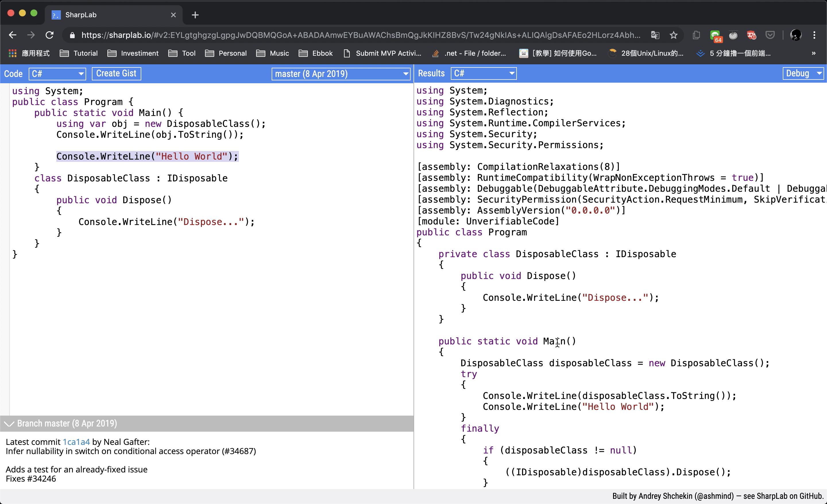Click 'class DisposableClass : IDisposable' in code editor

click(131, 178)
